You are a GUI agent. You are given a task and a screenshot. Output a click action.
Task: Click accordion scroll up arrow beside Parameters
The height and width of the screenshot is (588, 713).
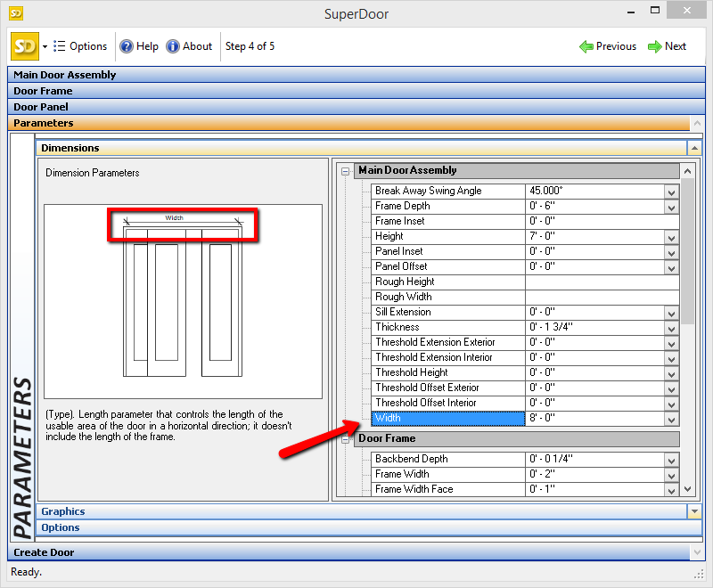point(697,123)
